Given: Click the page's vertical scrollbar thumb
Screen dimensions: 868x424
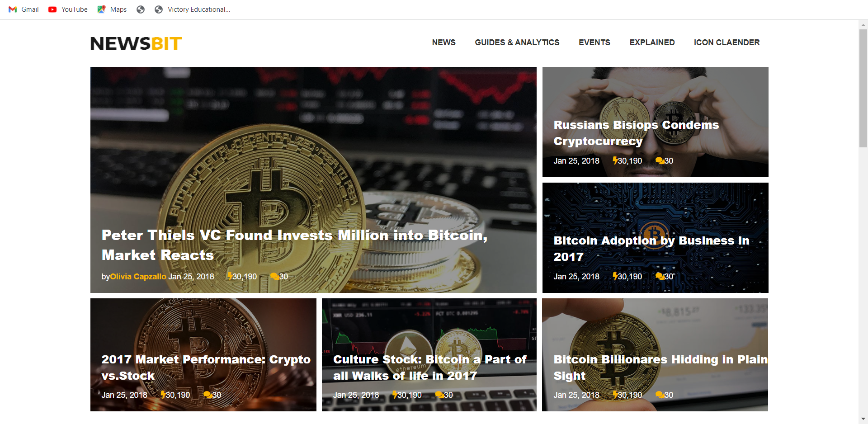Looking at the screenshot, I should [863, 88].
